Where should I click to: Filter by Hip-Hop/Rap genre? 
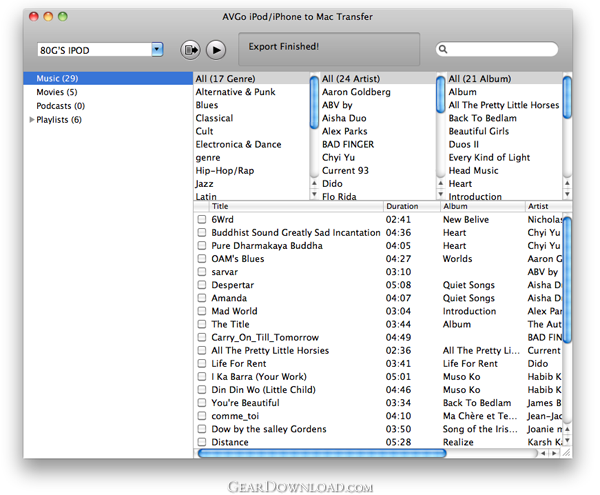(x=225, y=171)
